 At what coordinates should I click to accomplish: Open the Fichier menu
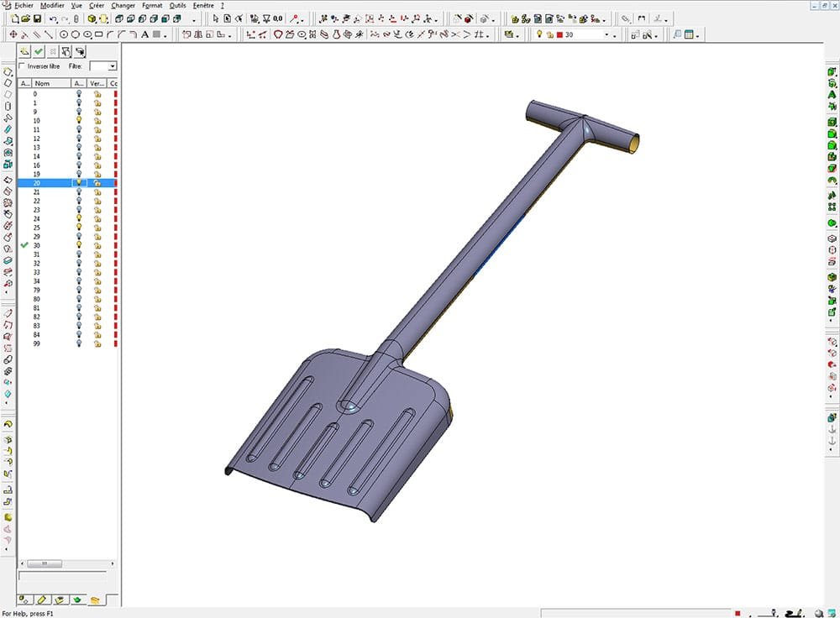pos(24,5)
